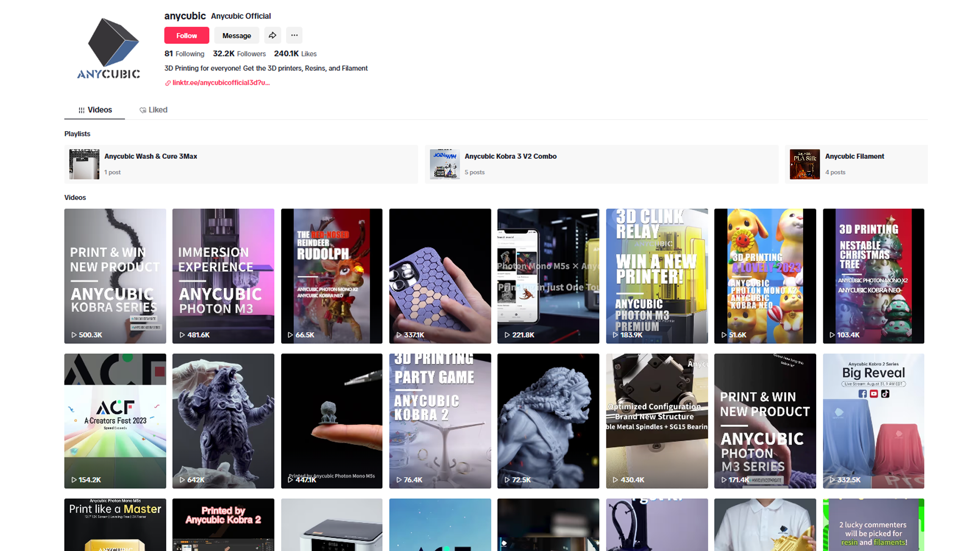Open the Big Reveal Kobra 2 Series video
The width and height of the screenshot is (980, 551).
click(873, 420)
